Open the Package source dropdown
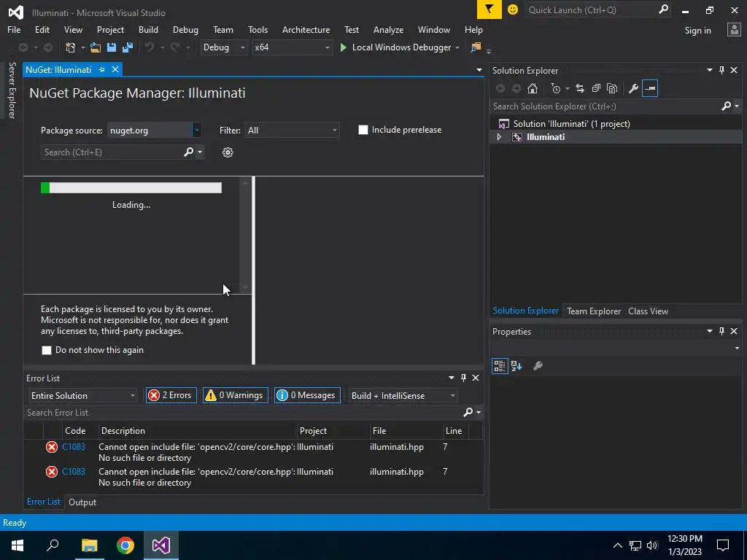Viewport: 747px width, 560px height. [x=196, y=130]
